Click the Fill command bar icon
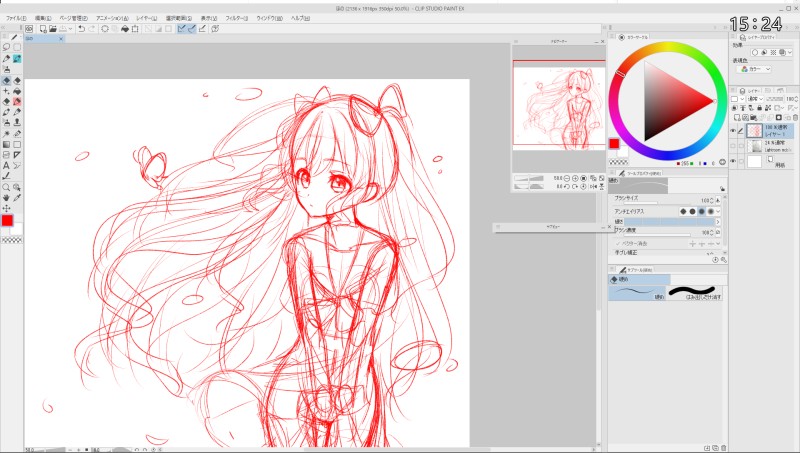 (x=124, y=29)
